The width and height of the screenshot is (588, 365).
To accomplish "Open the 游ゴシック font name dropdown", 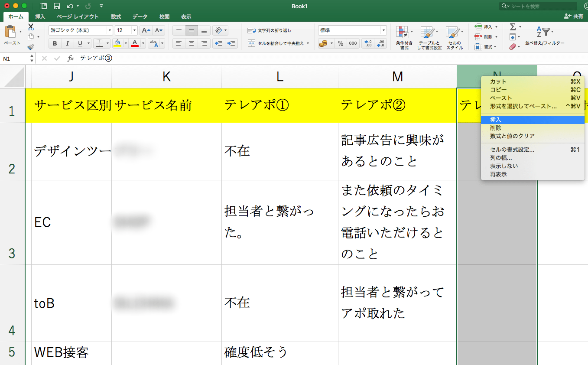I will pos(110,30).
